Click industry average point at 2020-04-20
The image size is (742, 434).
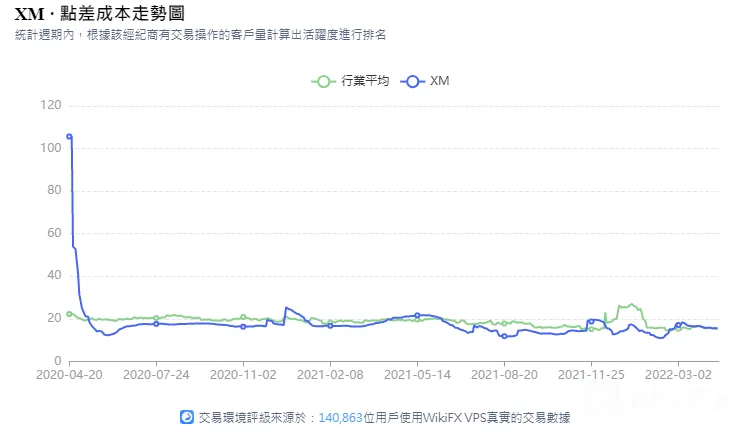tap(70, 314)
